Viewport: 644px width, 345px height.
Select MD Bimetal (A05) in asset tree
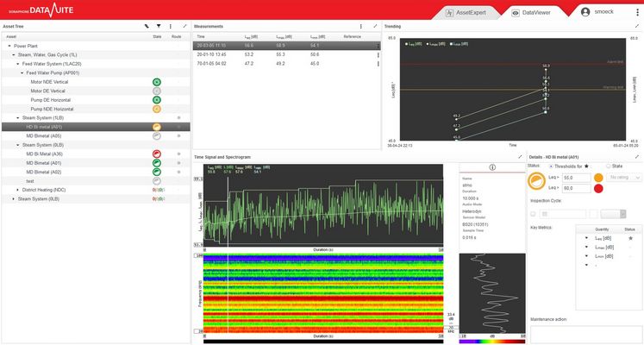coord(43,135)
